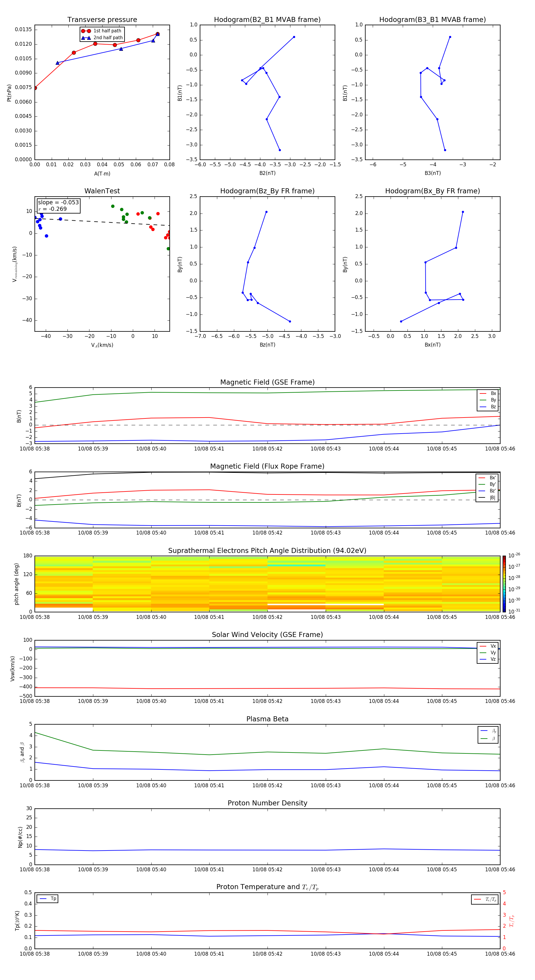Click 'Bx' legend entry in GSE magnetic field plot
This screenshot has height=980, width=535.
click(488, 393)
